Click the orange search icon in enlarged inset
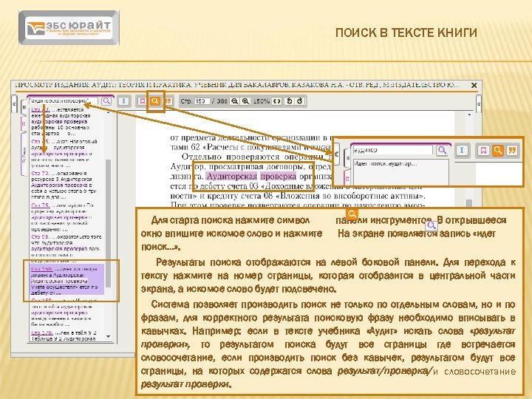This screenshot has width=532, height=399. pos(498,150)
